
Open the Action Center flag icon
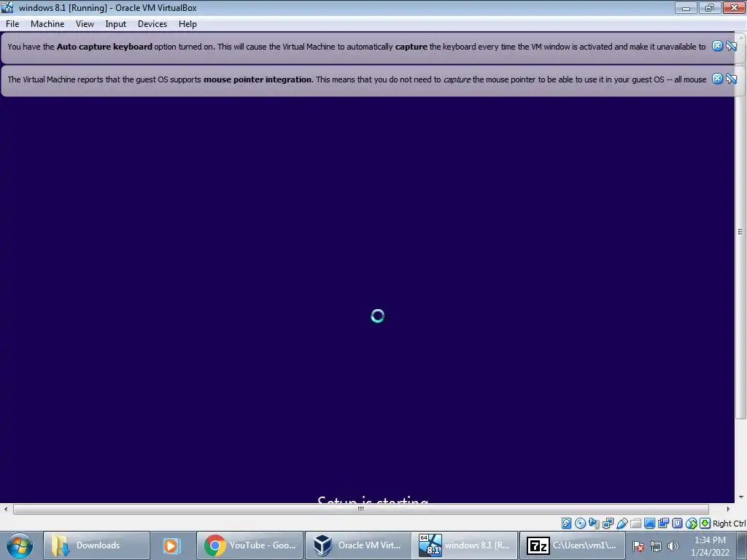(x=639, y=546)
